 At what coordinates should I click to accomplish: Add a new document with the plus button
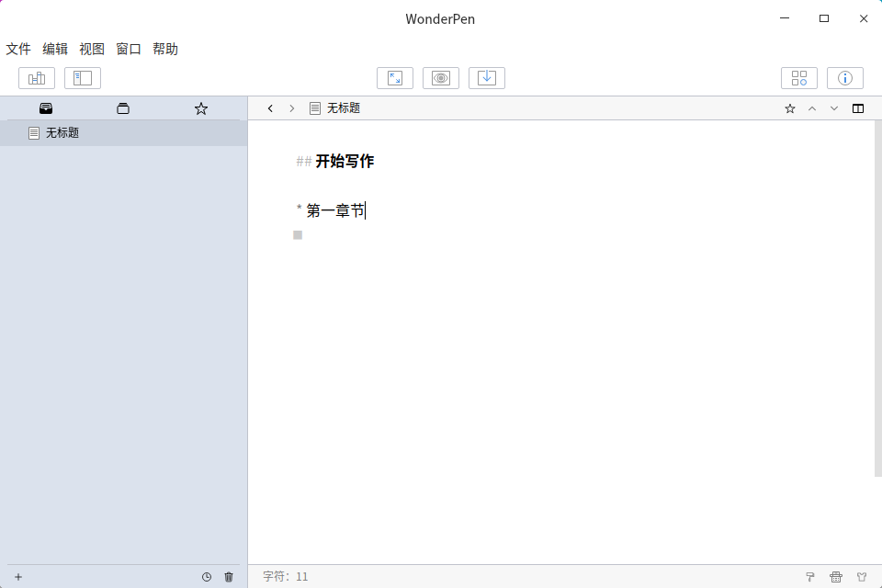(18, 577)
